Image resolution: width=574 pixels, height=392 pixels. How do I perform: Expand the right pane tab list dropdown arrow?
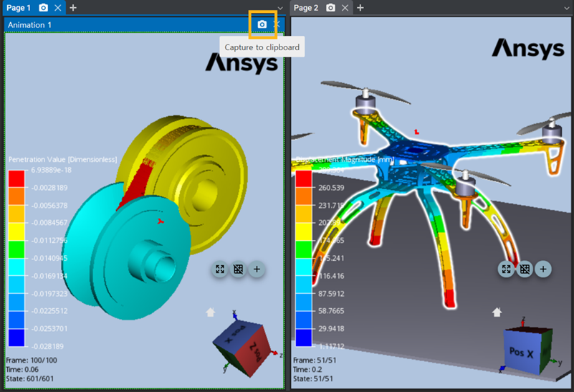568,8
